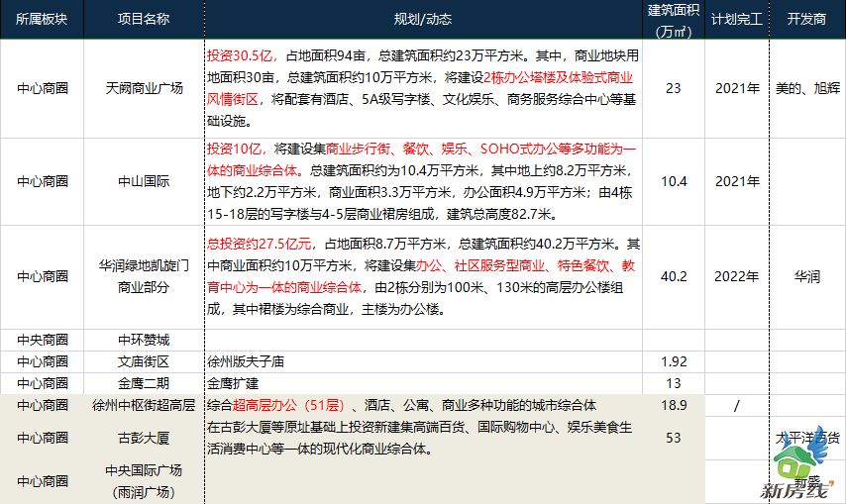The image size is (846, 504).
Task: Click the 开发商 column header
Action: click(806, 20)
